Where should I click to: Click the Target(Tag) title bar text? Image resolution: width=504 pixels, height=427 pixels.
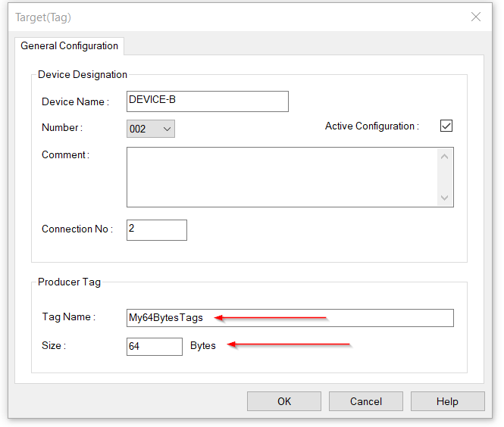pyautogui.click(x=43, y=17)
